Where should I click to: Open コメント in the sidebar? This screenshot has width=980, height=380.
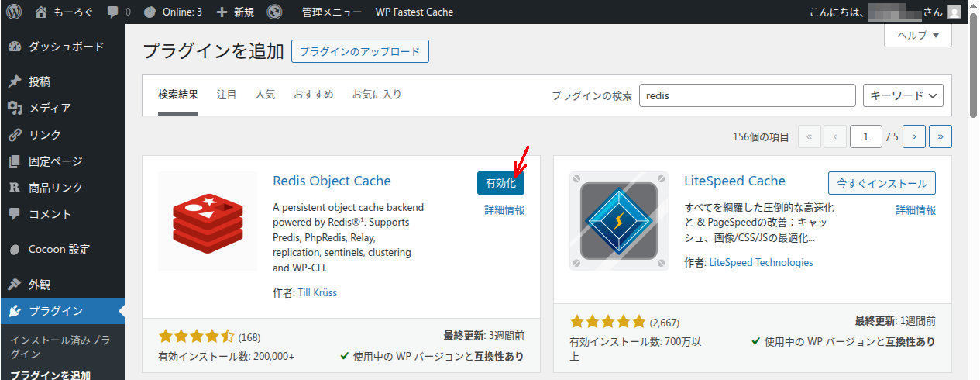coord(62,213)
